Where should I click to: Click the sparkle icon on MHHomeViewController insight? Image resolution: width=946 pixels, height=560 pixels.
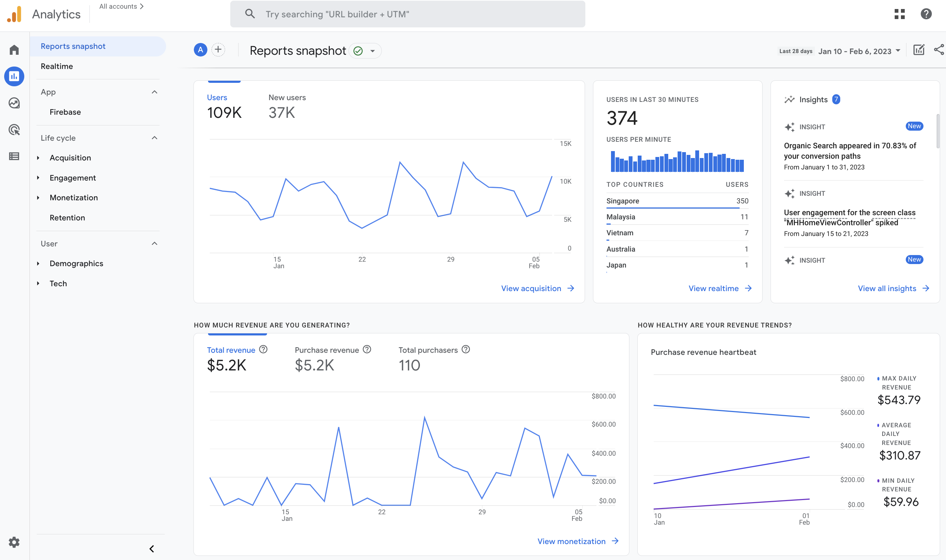[x=789, y=194]
